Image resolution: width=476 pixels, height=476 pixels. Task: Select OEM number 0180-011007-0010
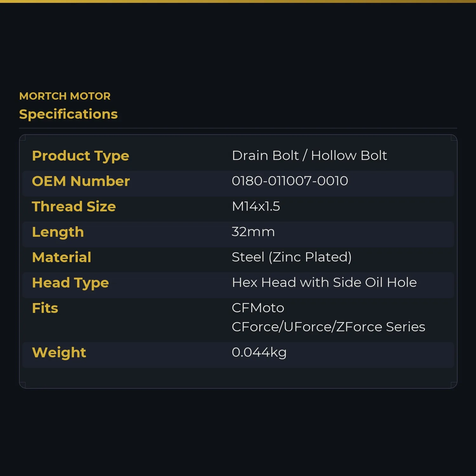point(290,181)
